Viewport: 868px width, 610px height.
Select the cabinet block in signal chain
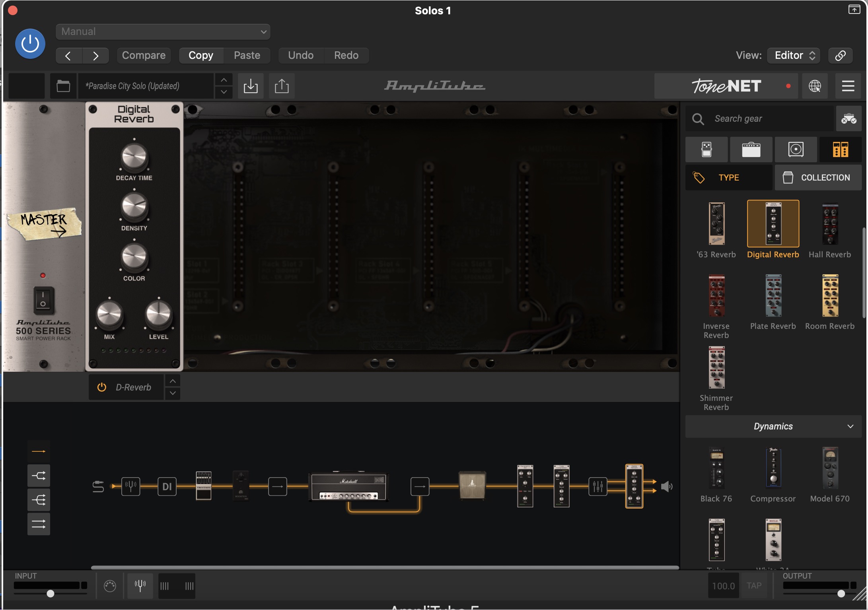[472, 485]
